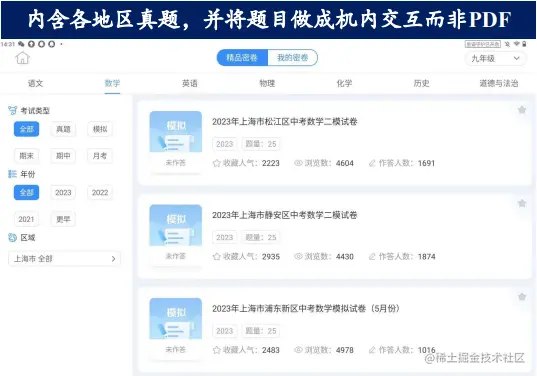The height and width of the screenshot is (376, 537).
Task: Switch to the 数学 subject tab
Action: click(x=112, y=83)
